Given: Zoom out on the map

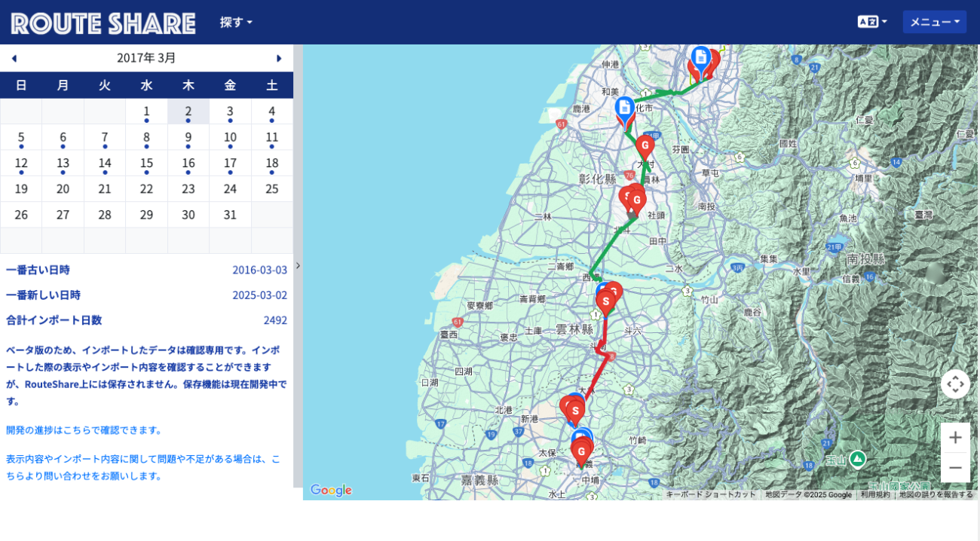Looking at the screenshot, I should tap(955, 468).
